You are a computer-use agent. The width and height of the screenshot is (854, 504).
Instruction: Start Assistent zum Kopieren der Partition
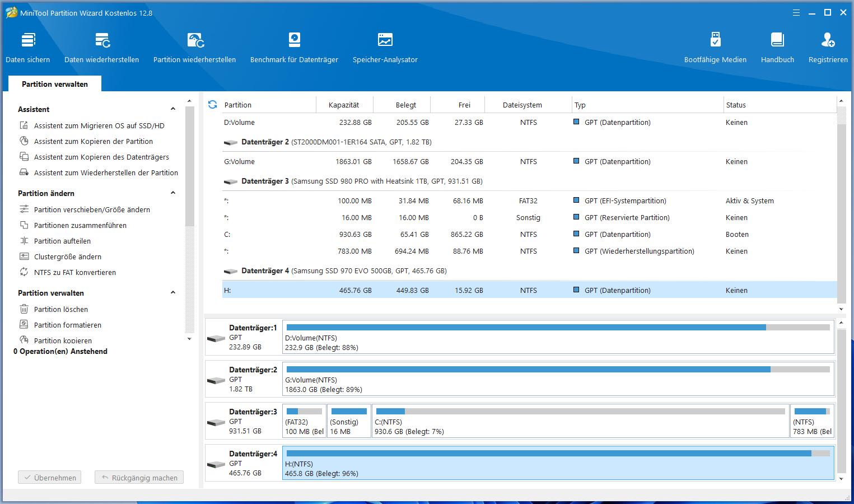93,142
